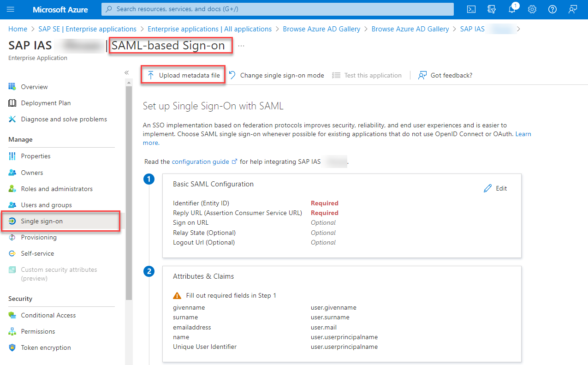Open help question mark icon
The width and height of the screenshot is (588, 365).
coord(552,9)
